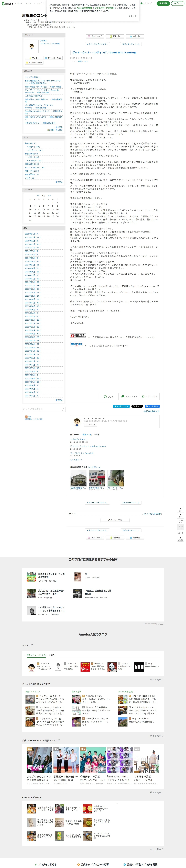The height and width of the screenshot is (868, 186).
Task: Click the 関西 食べ歩き banner
Action: pos(77,344)
